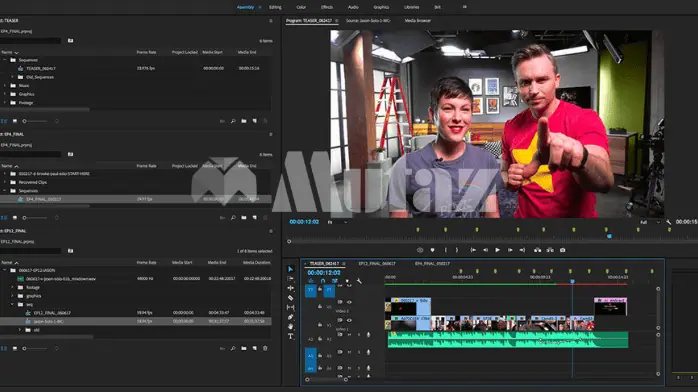Go to In point in the program monitor
Viewport: 698px width, 392px height.
point(473,250)
